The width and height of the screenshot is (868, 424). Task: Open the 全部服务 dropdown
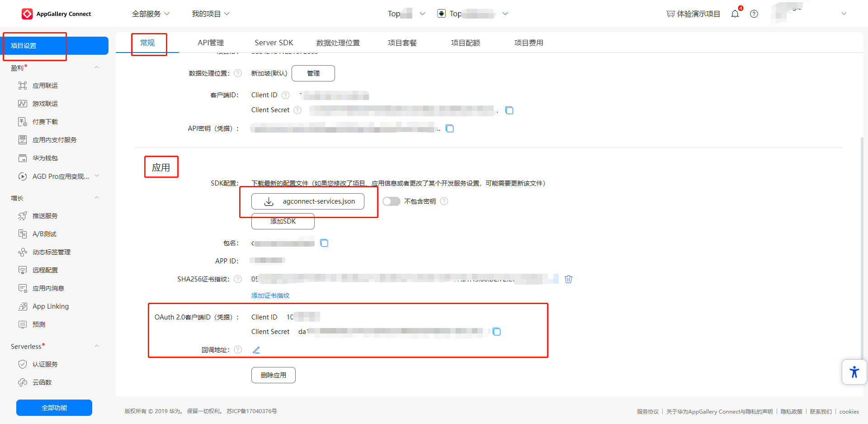[151, 14]
